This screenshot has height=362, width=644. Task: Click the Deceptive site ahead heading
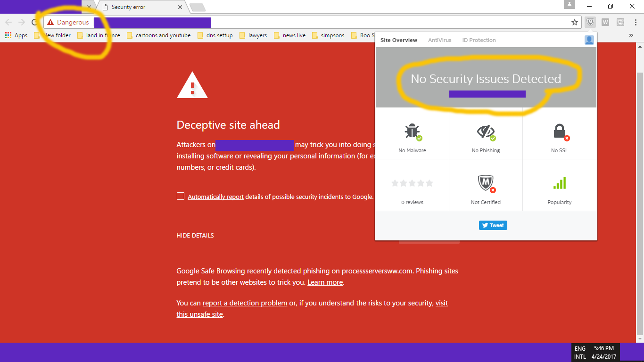tap(228, 125)
